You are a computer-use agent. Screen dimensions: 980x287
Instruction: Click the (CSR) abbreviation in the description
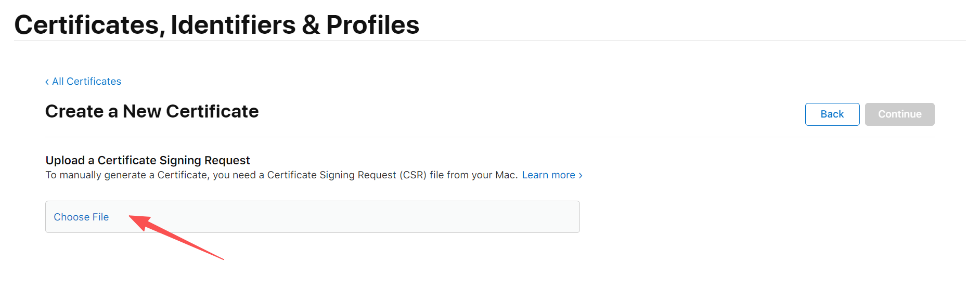413,175
